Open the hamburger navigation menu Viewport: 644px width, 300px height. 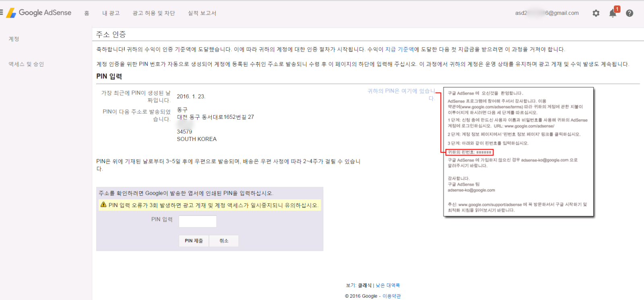point(2,13)
